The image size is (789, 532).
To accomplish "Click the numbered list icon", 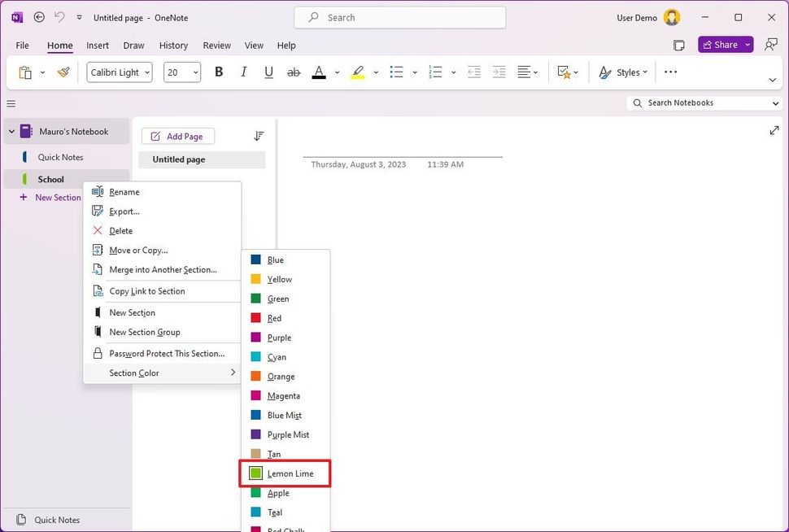I will (436, 72).
